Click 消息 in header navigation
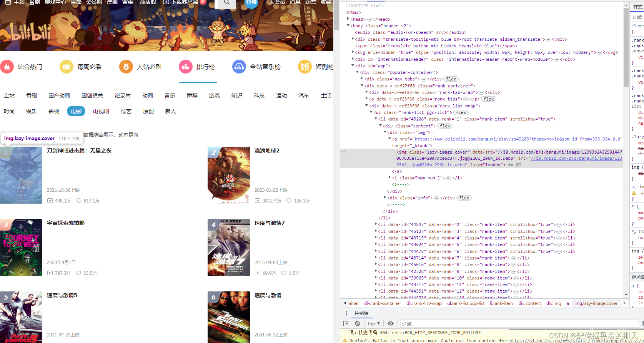Screen dimensions: 644x343 click(x=295, y=2)
